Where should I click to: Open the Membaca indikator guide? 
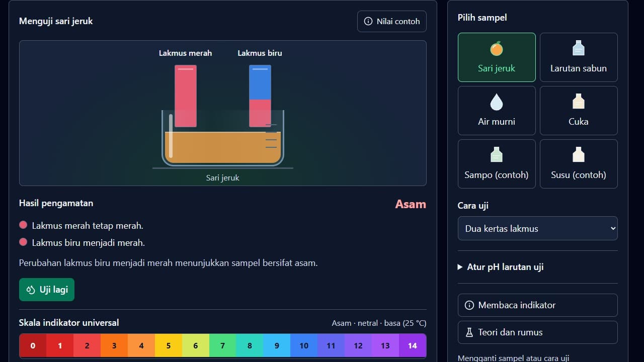[x=537, y=305]
